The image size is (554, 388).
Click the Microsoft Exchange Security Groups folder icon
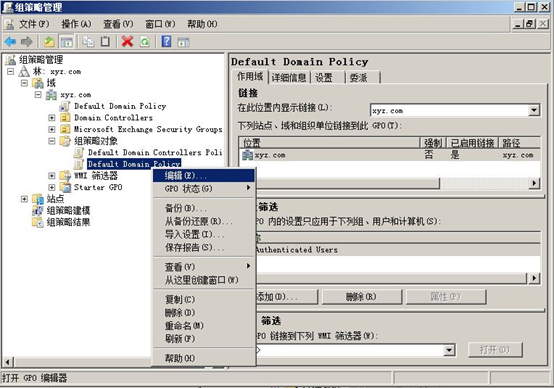[65, 129]
